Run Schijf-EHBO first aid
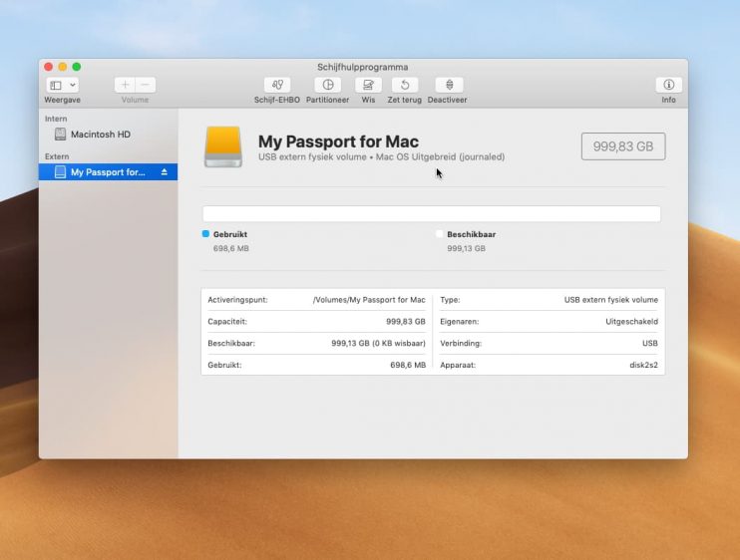The height and width of the screenshot is (560, 740). pos(277,85)
